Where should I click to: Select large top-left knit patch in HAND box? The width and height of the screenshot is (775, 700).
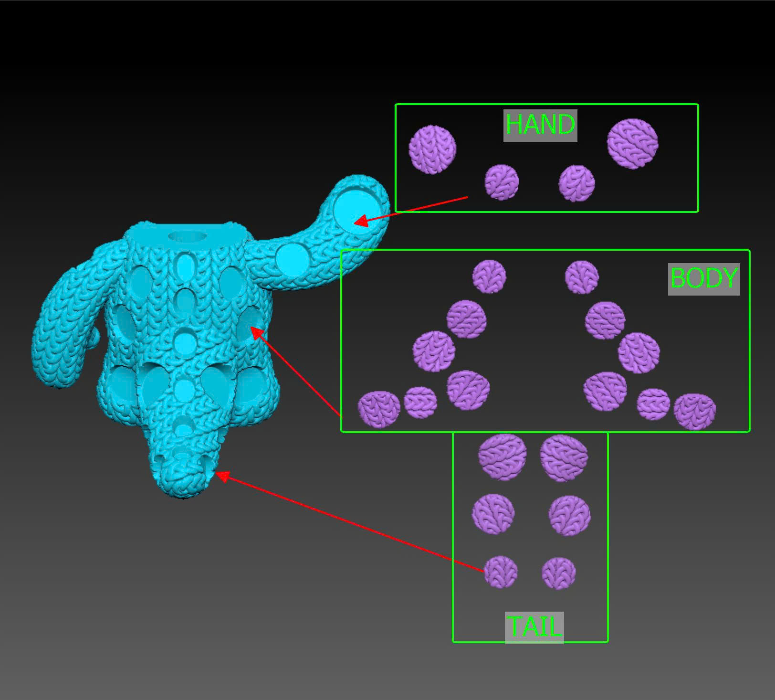point(432,149)
